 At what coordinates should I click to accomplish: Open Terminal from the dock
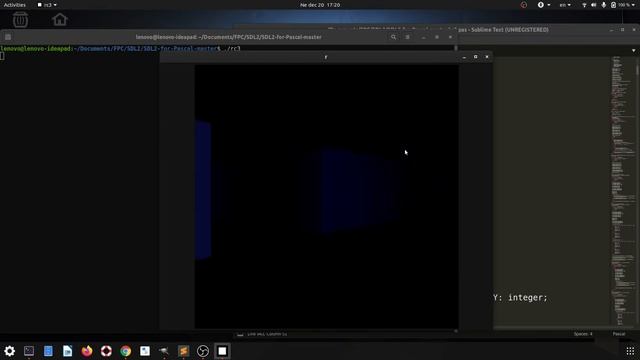click(29, 351)
